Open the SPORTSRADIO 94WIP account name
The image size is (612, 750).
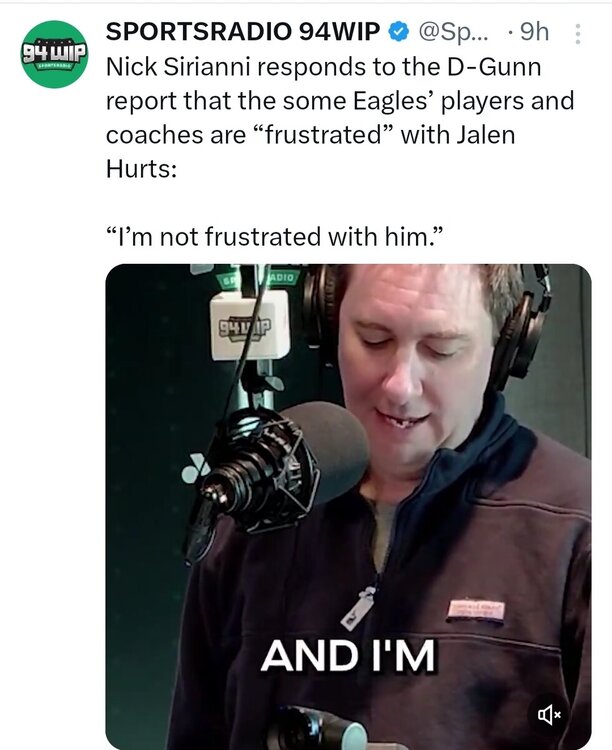243,32
